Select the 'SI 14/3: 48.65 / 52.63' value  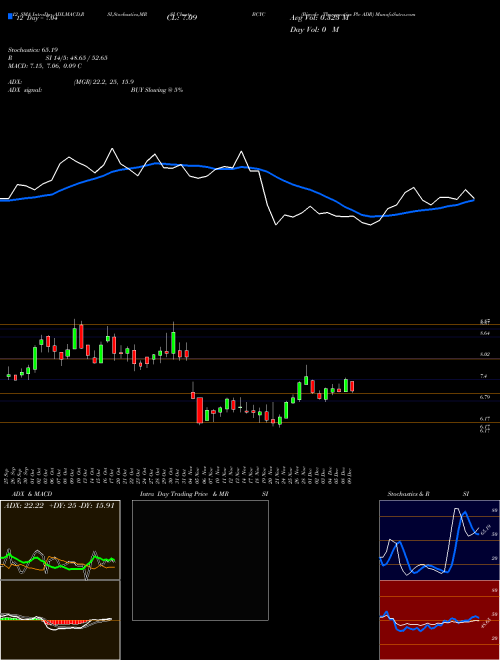tap(77, 58)
